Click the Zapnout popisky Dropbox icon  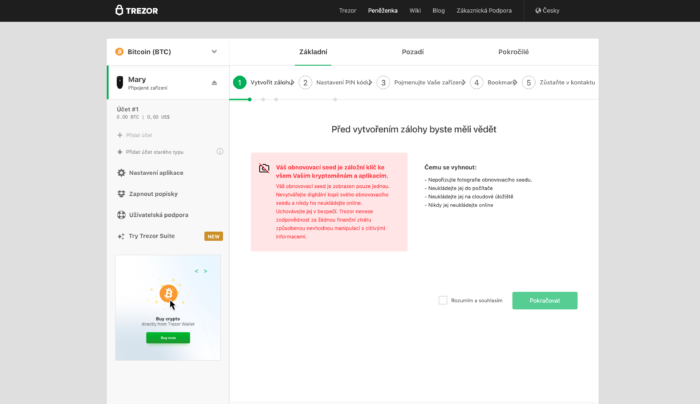121,193
